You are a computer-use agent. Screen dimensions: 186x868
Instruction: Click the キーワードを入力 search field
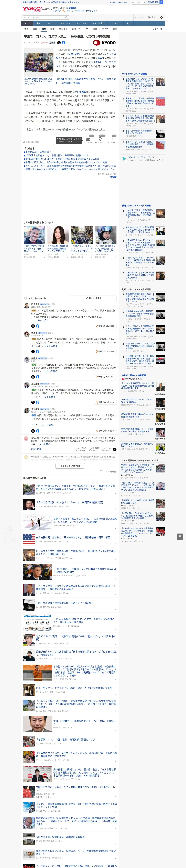(44, 17)
